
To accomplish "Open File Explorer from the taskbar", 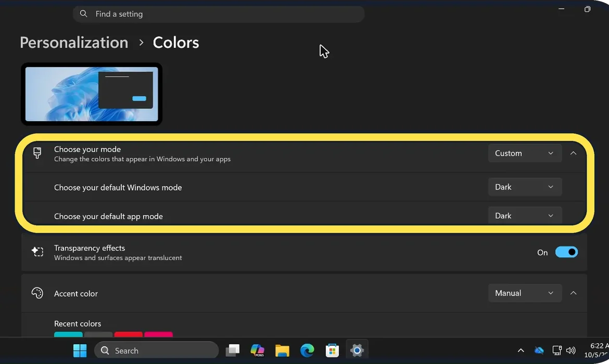I will [x=282, y=350].
